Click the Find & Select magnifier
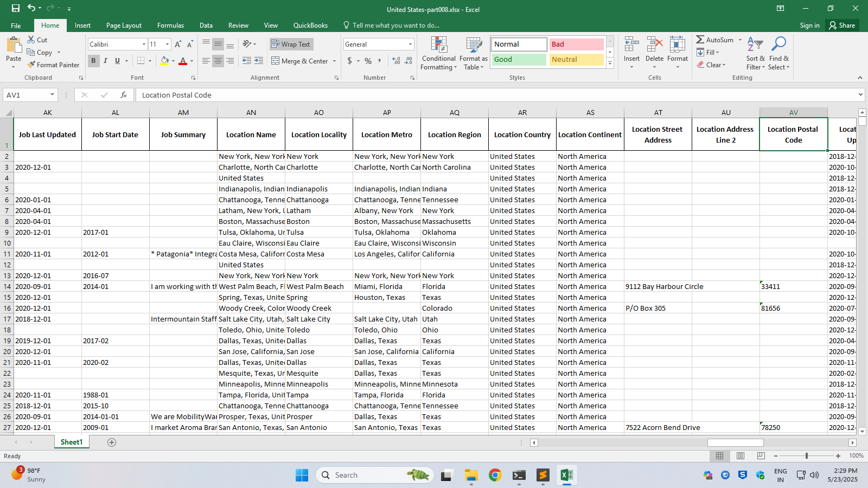868x488 pixels. [x=779, y=44]
